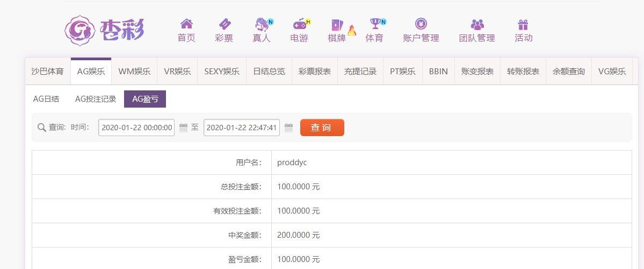Click the start time input field
644x269 pixels.
(x=136, y=128)
